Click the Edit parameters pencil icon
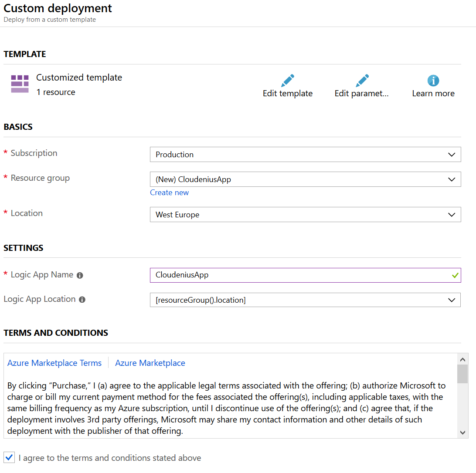 tap(362, 80)
